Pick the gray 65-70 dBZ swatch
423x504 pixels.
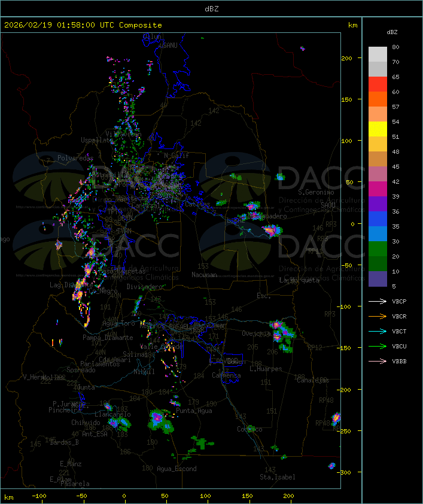pyautogui.click(x=378, y=69)
